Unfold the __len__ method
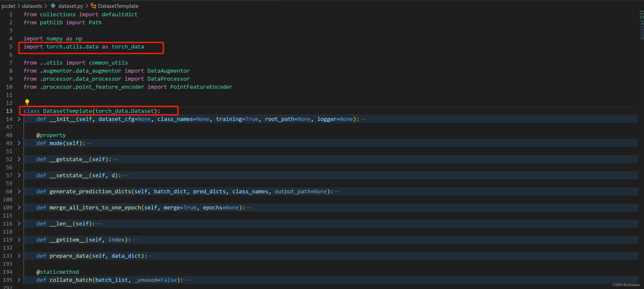The width and height of the screenshot is (644, 289). coord(19,224)
